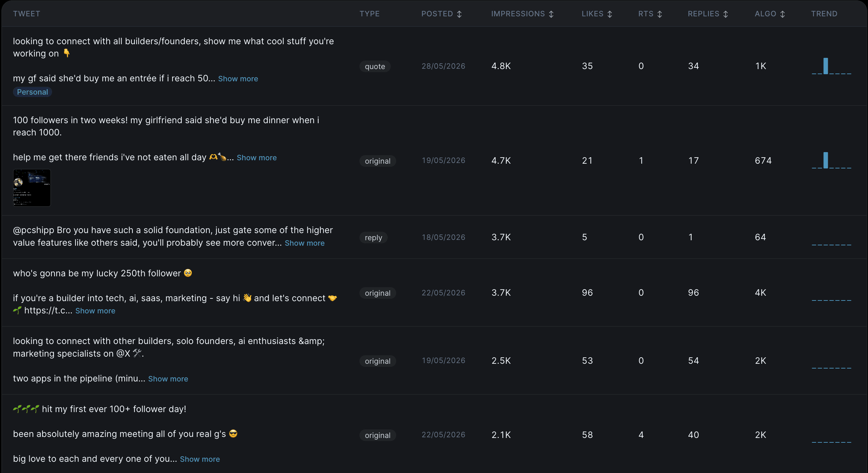Viewport: 868px width, 473px height.
Task: Click the 64 algo value
Action: pyautogui.click(x=760, y=238)
